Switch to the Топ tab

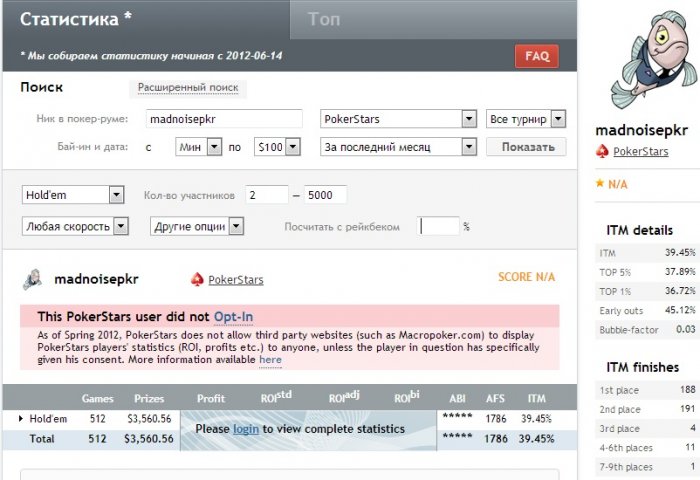click(433, 19)
